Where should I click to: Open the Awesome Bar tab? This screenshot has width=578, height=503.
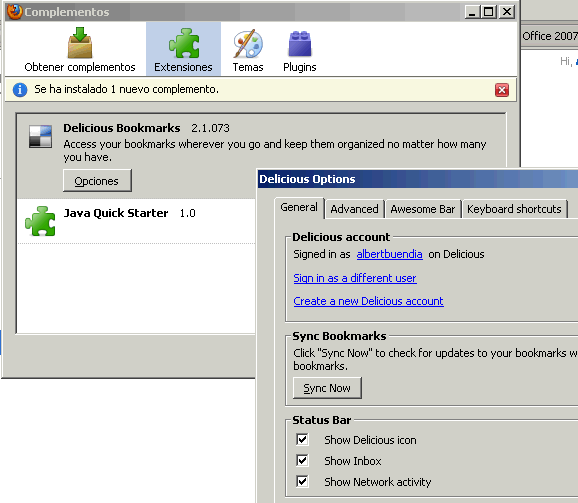click(423, 209)
